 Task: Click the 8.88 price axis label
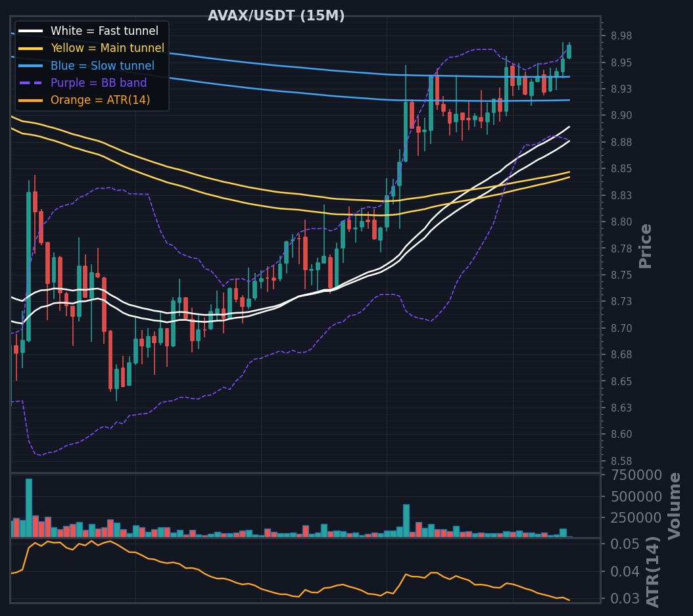[621, 142]
